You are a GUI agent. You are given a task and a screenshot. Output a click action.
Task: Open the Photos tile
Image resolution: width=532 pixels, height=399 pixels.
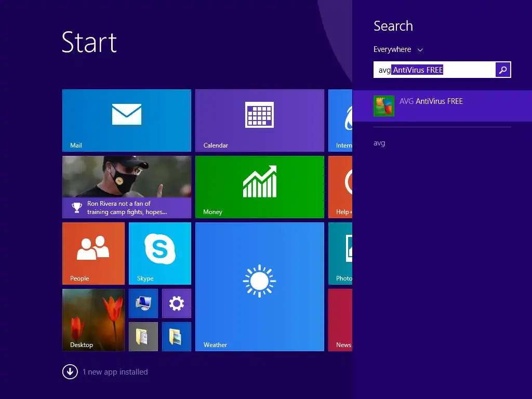tap(340, 254)
